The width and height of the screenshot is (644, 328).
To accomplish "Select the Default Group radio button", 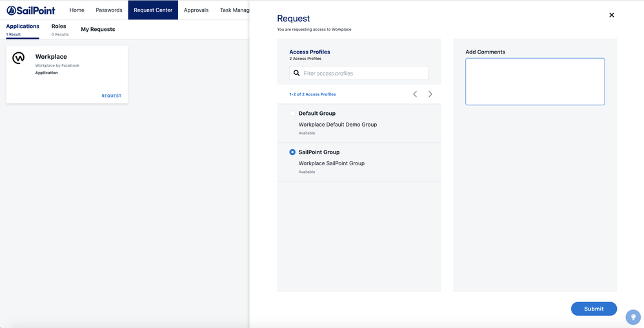I will pyautogui.click(x=292, y=114).
